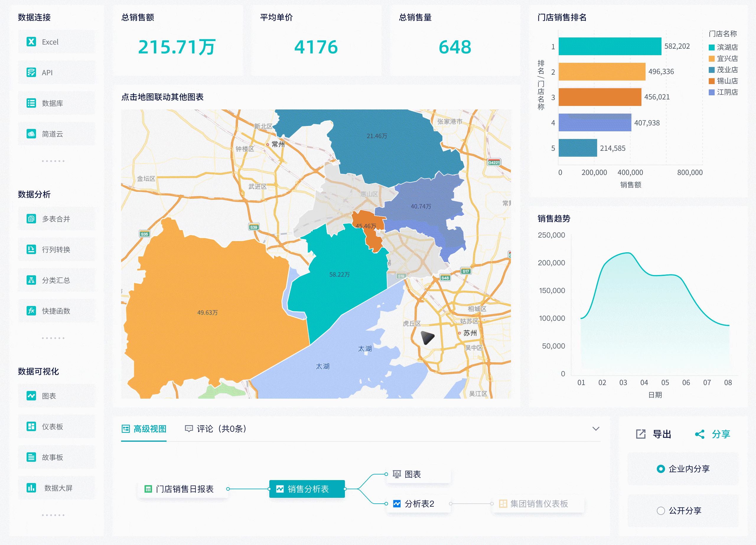Switch to the 高级视图 tab
This screenshot has height=545, width=756.
pos(144,429)
